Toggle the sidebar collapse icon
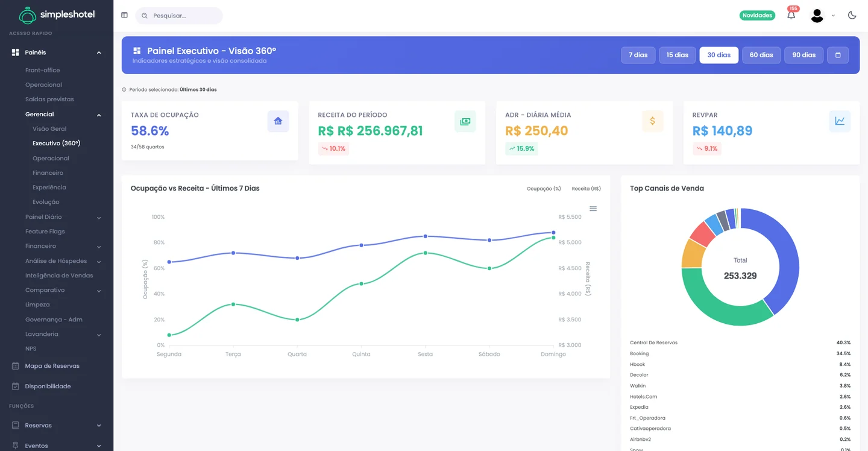The width and height of the screenshot is (868, 451). click(x=124, y=15)
